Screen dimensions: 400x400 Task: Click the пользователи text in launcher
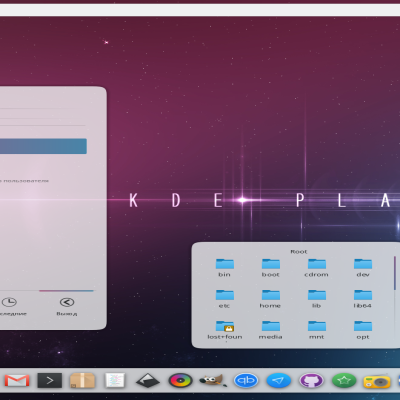pos(26,181)
